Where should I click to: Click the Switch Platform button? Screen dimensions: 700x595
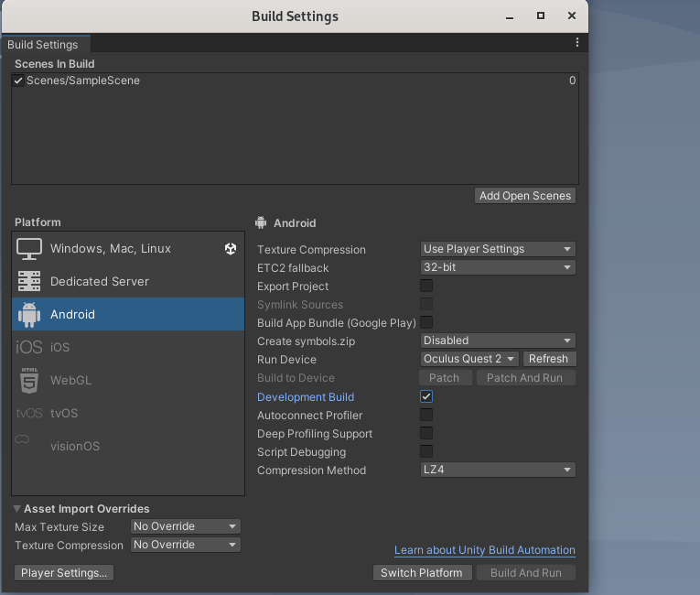click(423, 573)
